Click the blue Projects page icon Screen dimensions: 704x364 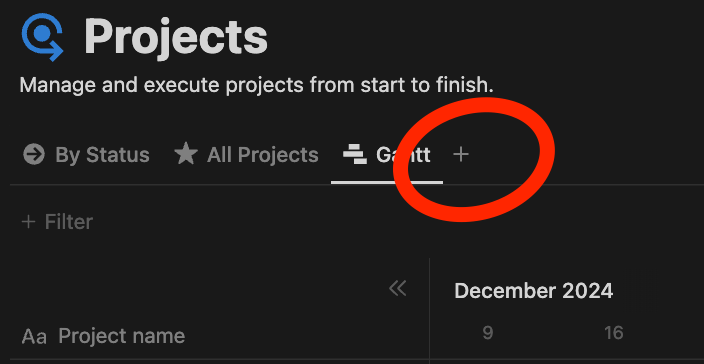pyautogui.click(x=43, y=37)
